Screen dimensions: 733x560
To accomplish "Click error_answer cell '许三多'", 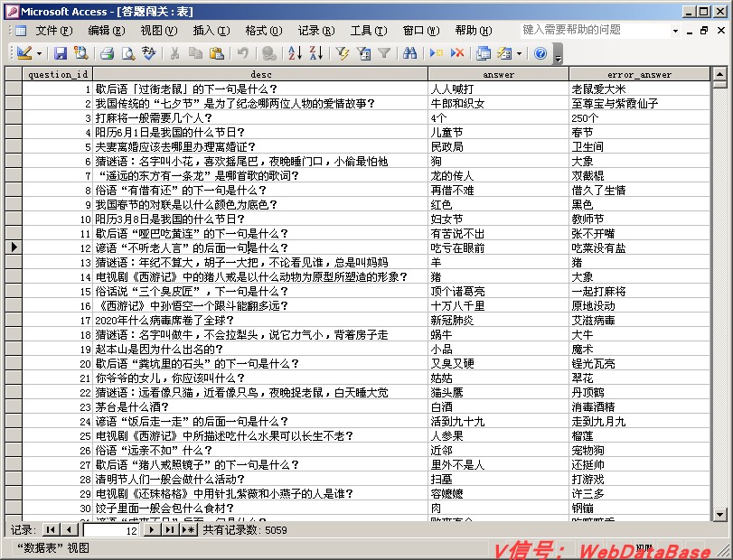I will (640, 493).
